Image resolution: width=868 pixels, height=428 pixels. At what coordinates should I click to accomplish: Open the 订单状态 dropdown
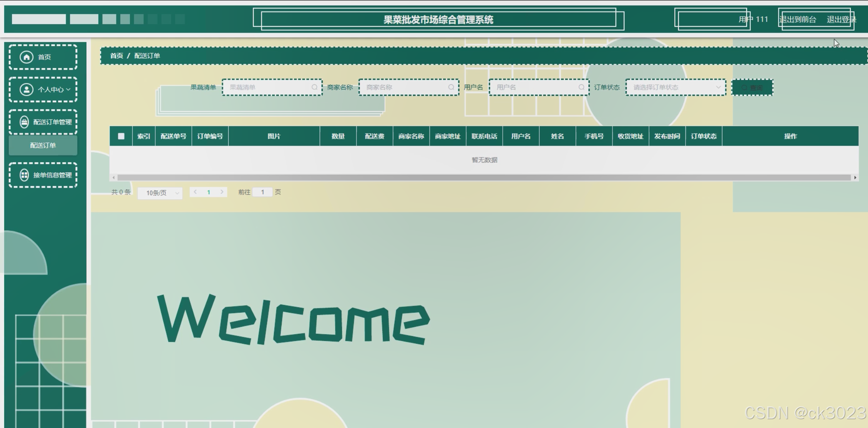[675, 87]
